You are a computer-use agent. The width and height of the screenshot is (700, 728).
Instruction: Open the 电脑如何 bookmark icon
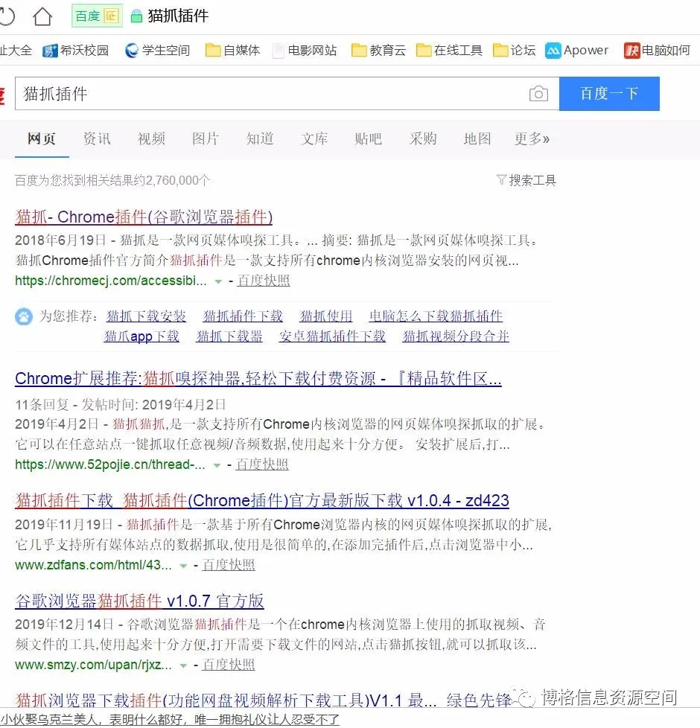tap(634, 50)
